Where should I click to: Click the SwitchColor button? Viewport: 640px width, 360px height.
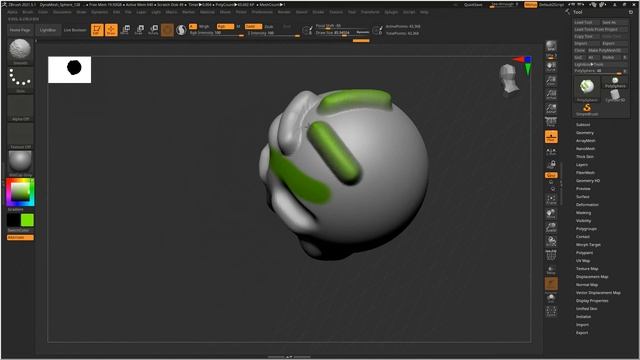point(20,231)
